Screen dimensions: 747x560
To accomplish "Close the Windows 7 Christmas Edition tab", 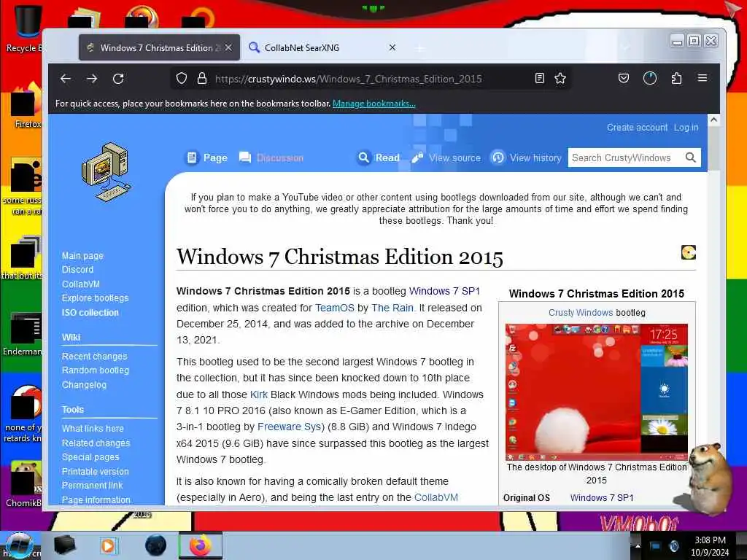I will (x=228, y=47).
